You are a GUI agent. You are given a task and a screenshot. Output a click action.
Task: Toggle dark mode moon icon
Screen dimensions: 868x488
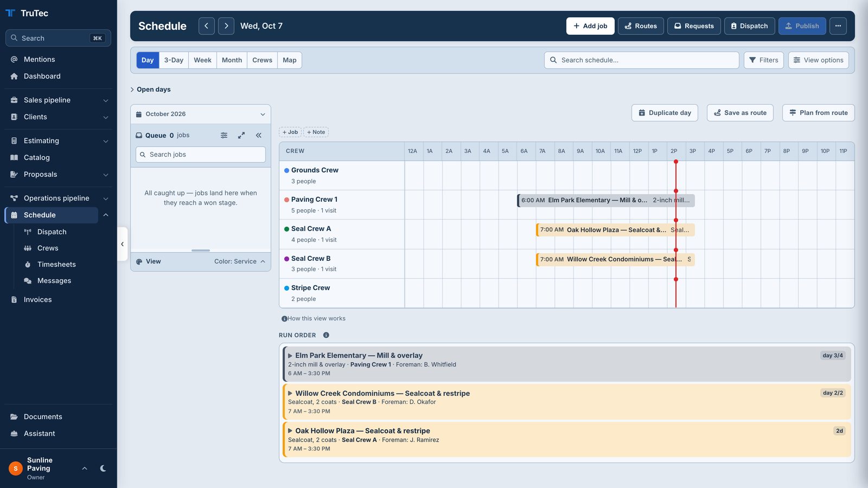click(103, 468)
